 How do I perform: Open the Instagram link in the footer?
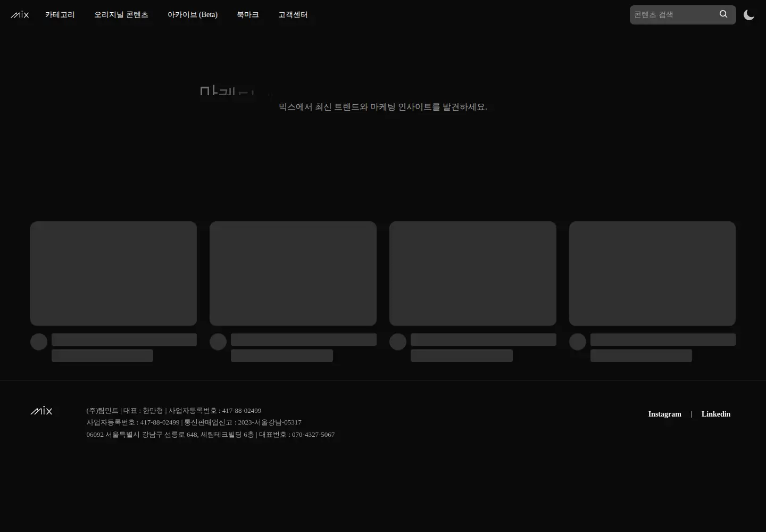(x=664, y=414)
